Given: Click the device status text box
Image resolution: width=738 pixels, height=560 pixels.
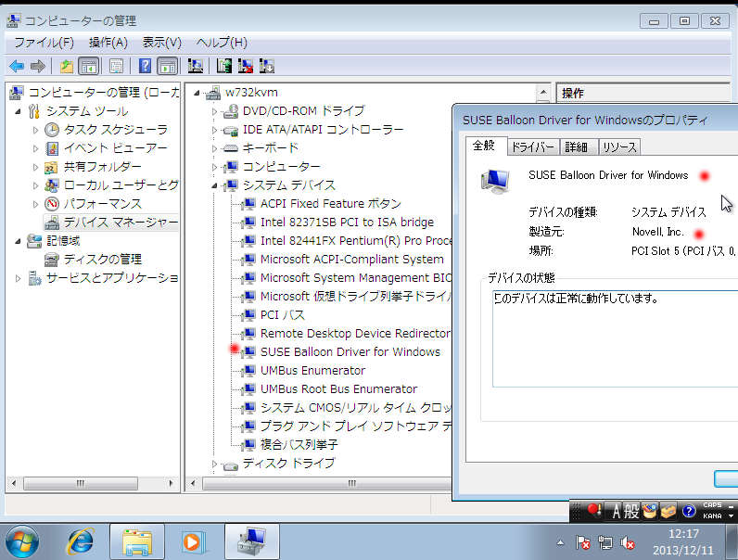Looking at the screenshot, I should tap(616, 338).
